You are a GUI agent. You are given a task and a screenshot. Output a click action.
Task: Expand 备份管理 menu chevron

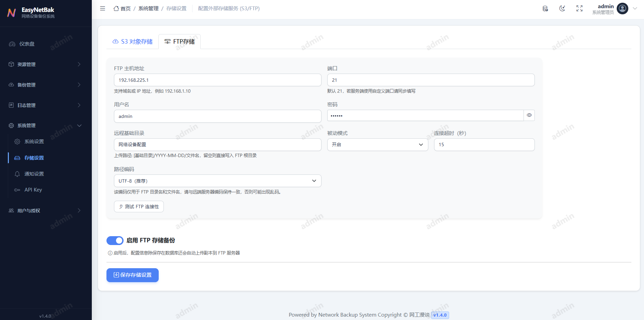[79, 85]
